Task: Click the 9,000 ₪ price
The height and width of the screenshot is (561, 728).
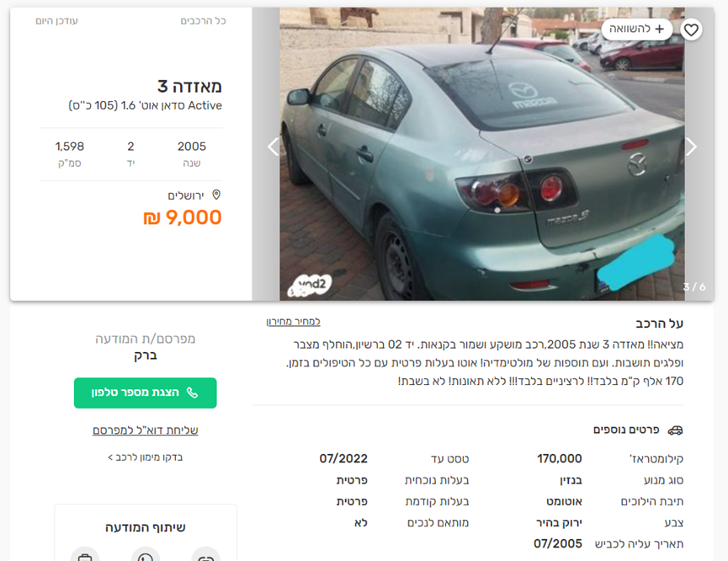Action: point(183,217)
